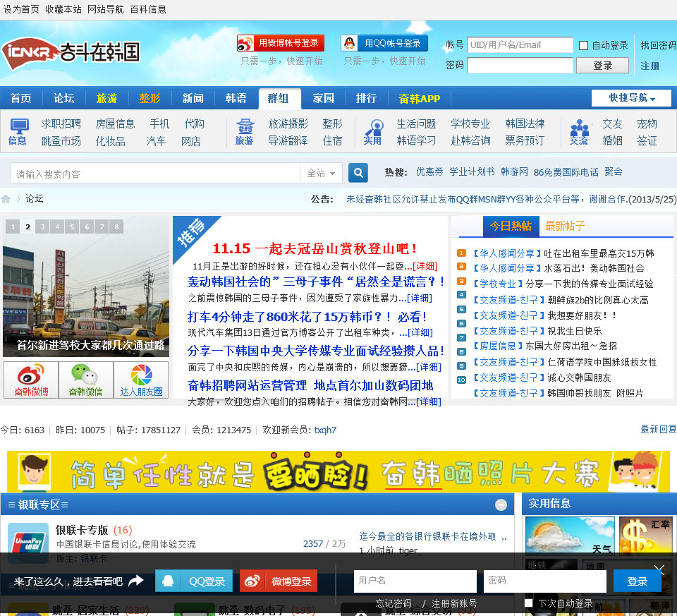Click the home icon in breadcrumb

click(6, 199)
